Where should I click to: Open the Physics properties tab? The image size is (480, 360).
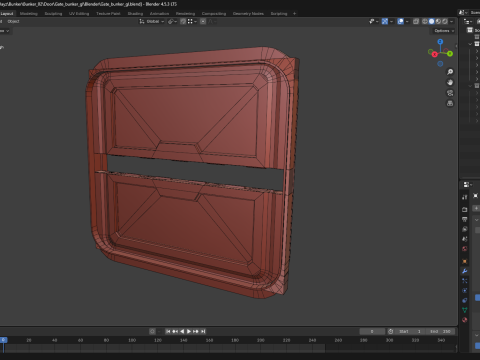(465, 290)
